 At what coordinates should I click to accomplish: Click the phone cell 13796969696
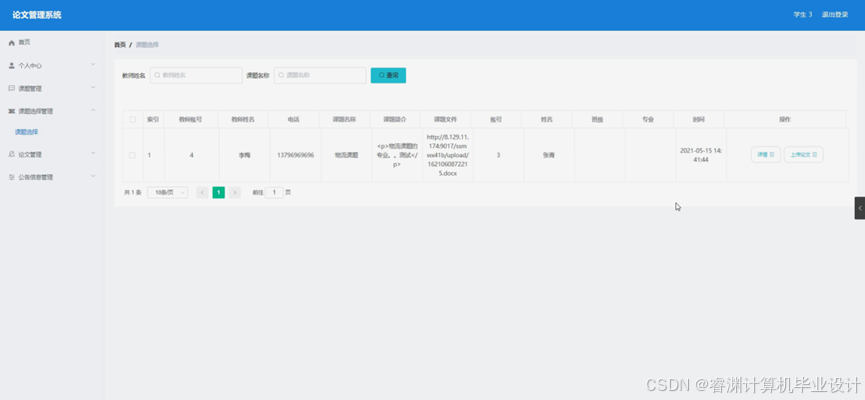[x=296, y=156]
